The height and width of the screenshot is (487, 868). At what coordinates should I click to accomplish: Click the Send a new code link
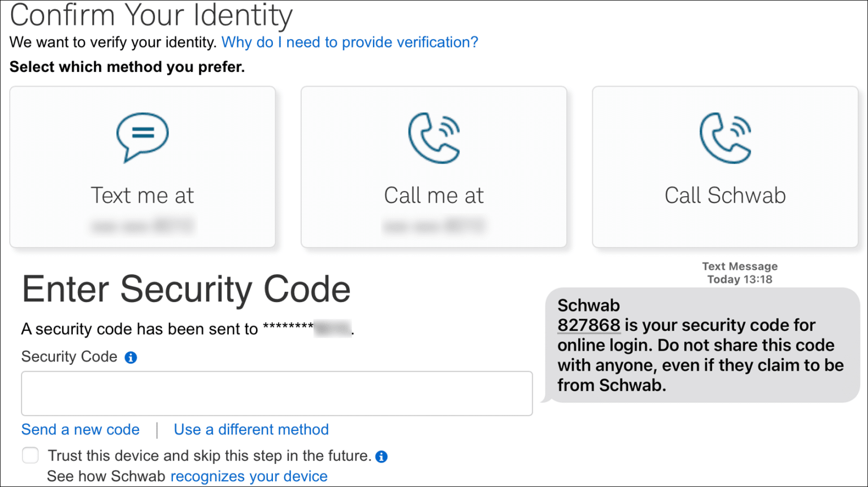point(80,429)
